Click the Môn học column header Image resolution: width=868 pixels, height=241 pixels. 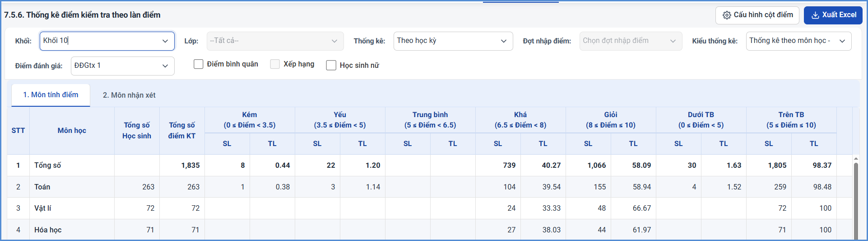[72, 131]
